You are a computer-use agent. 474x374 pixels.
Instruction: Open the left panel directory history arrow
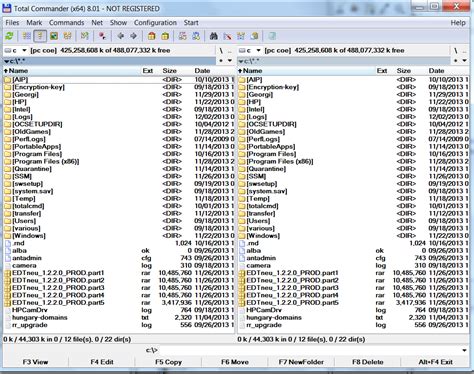[x=230, y=61]
